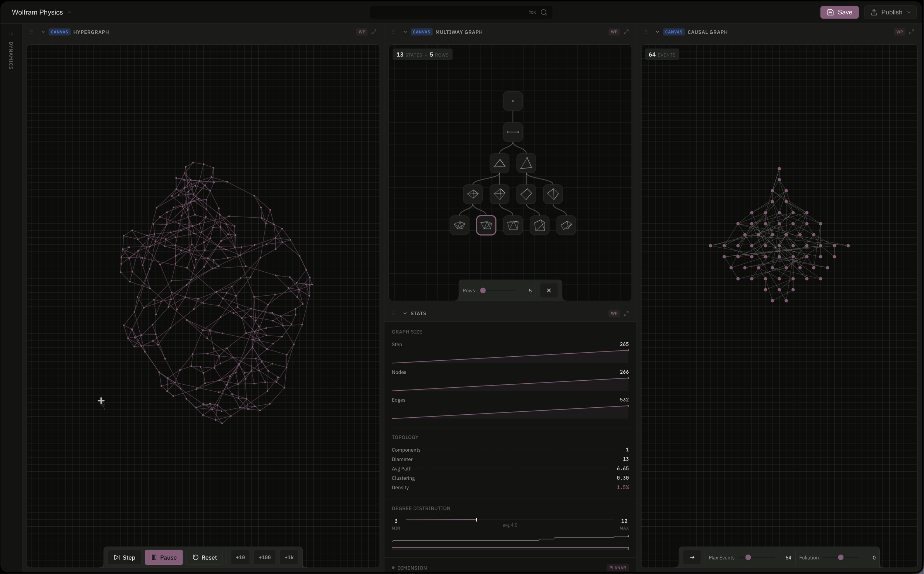
Task: Expand the Multiway Graph panel to fullscreen
Action: 626,32
